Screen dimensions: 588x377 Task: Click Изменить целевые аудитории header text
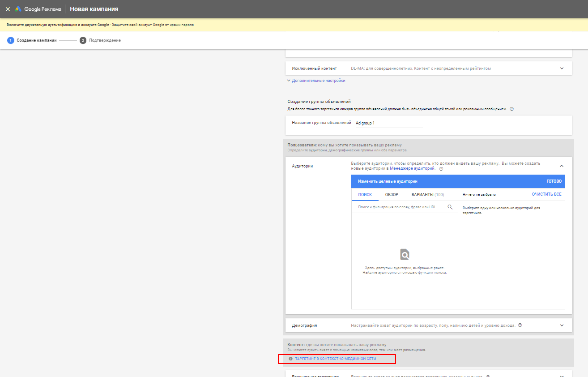[388, 181]
